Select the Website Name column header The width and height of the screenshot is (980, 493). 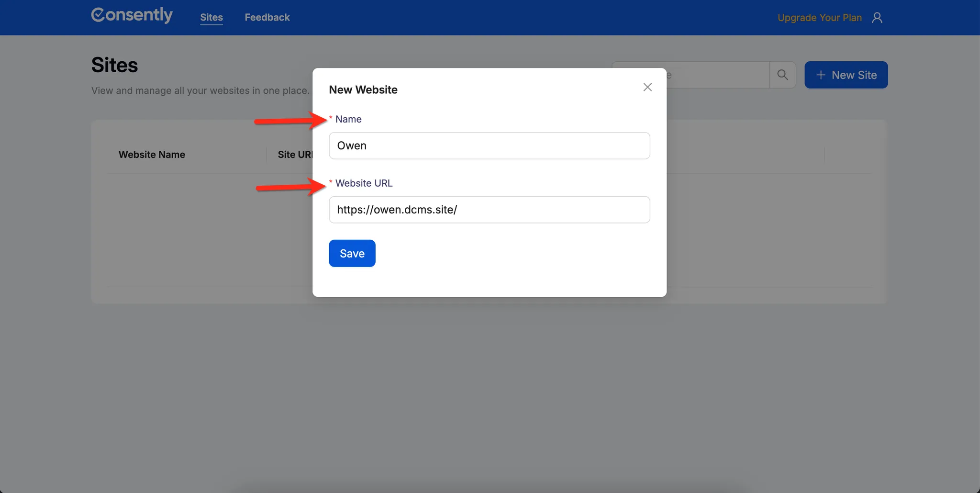(x=152, y=155)
